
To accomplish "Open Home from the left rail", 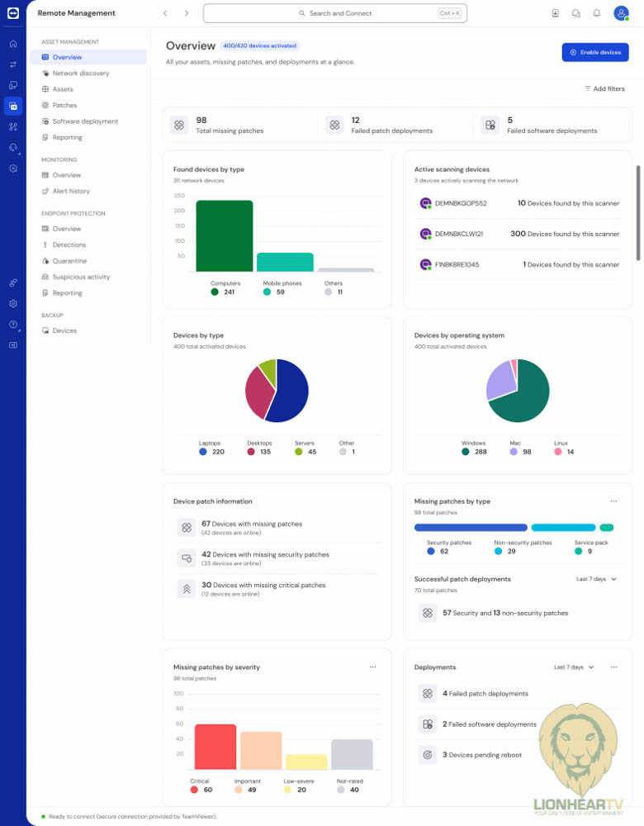I will 13,44.
